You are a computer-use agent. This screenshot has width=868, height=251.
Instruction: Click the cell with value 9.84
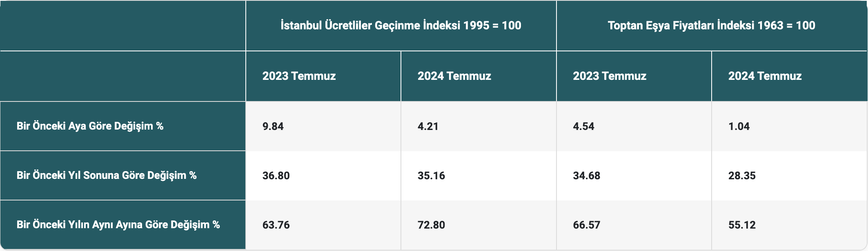click(x=273, y=126)
